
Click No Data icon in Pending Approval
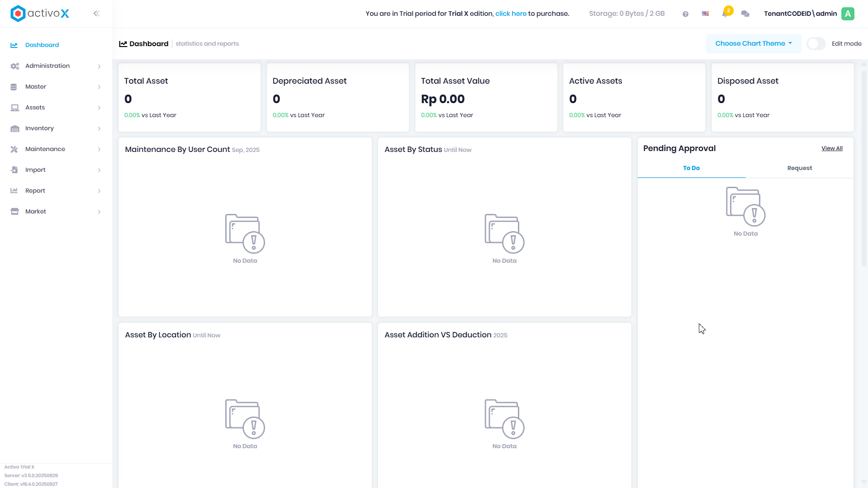coord(745,206)
